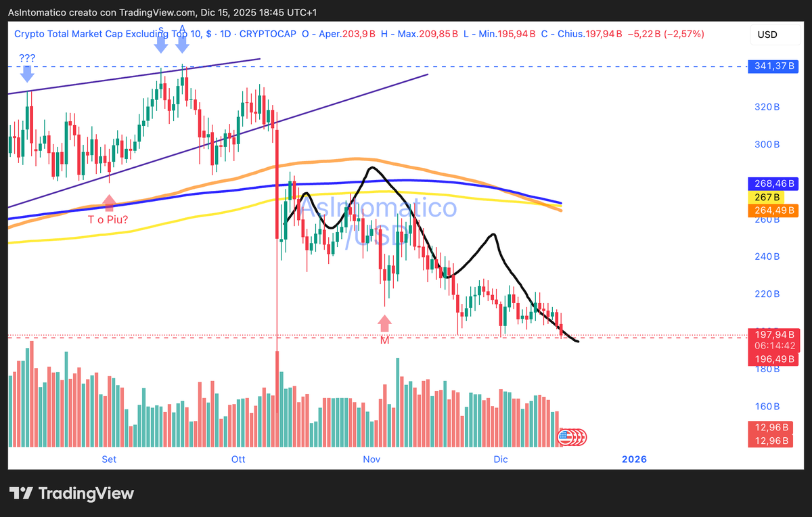Click the open value Aper.203,9 B
The height and width of the screenshot is (517, 812).
(346, 33)
